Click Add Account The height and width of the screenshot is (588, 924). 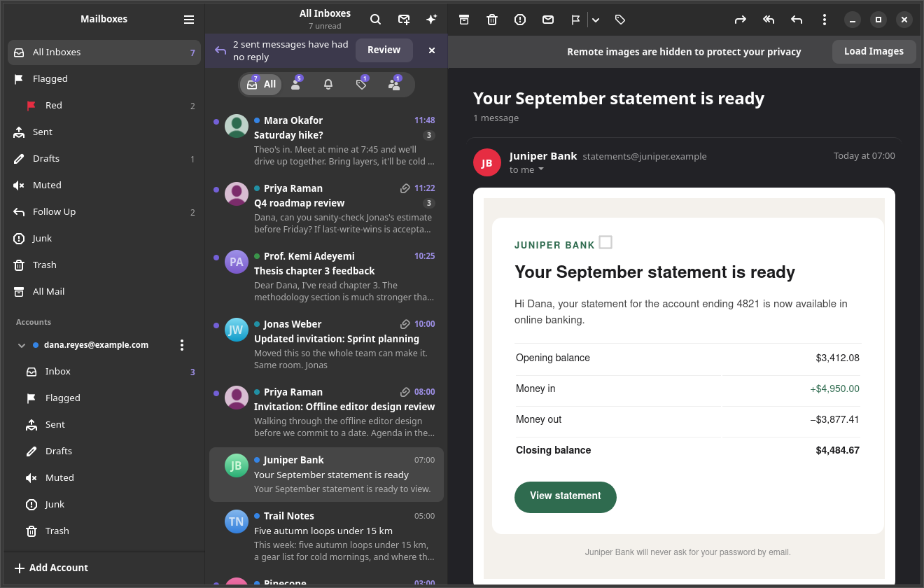tap(104, 568)
